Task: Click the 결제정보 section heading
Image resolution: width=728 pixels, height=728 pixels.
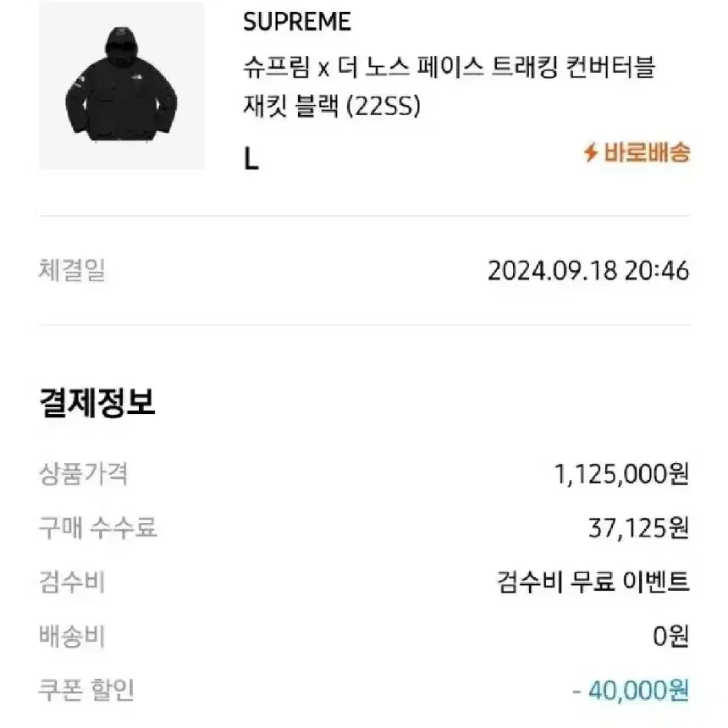Action: point(97,402)
